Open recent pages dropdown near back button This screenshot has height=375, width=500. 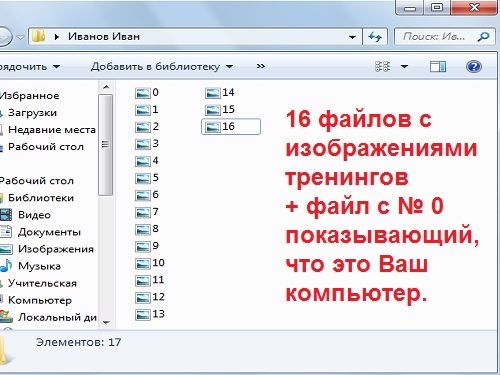[20, 37]
